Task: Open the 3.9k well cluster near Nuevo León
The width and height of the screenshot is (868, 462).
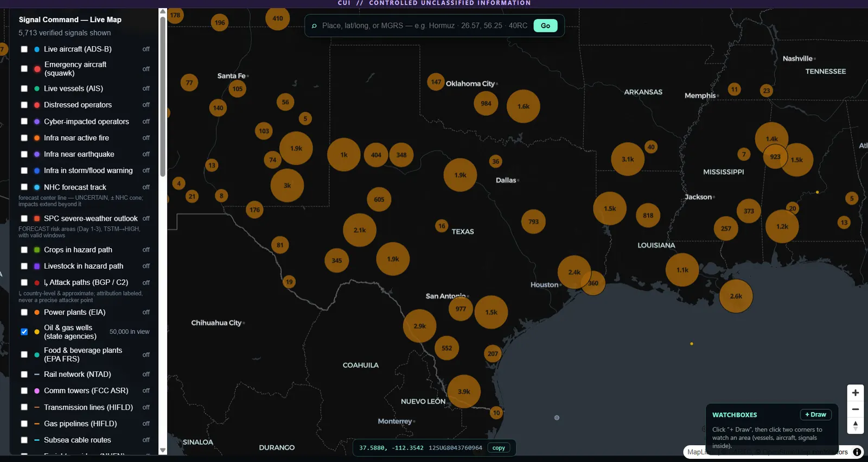Action: (464, 391)
